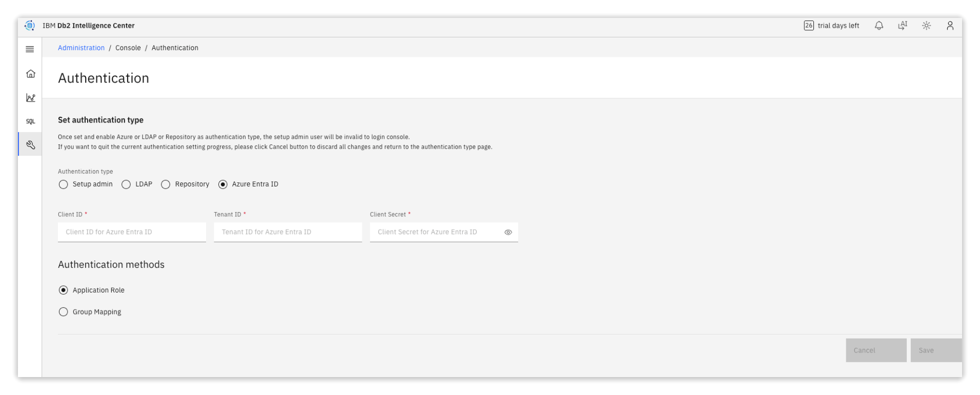The width and height of the screenshot is (980, 395).
Task: Show the Client Secret with the eye icon
Action: tap(508, 232)
